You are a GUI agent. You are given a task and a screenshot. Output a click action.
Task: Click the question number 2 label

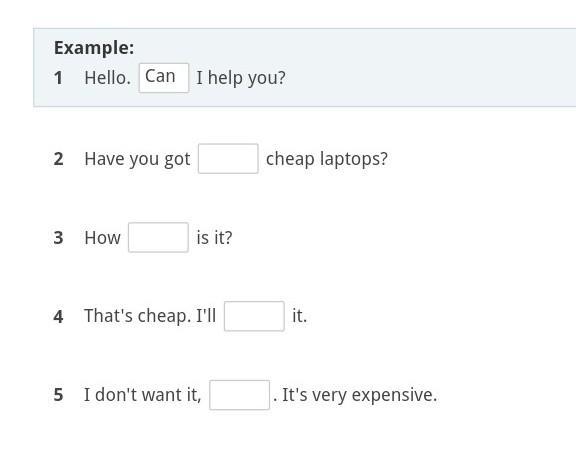(58, 159)
